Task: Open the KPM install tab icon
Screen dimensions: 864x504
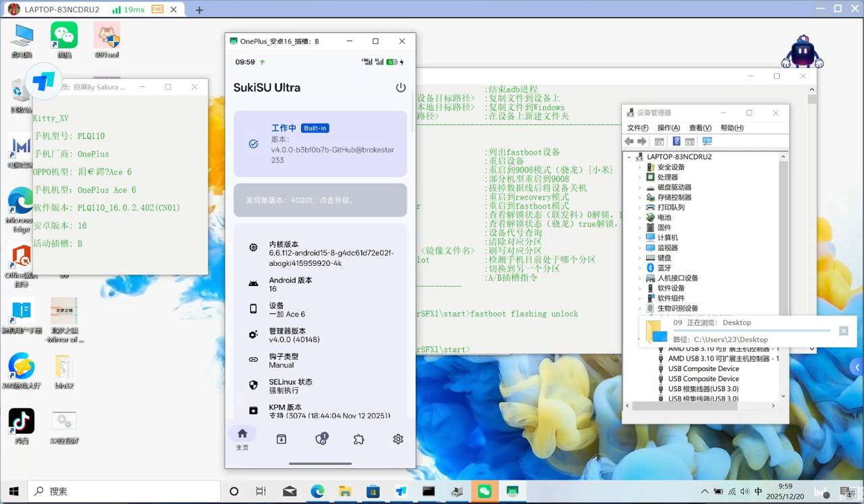Action: pos(281,439)
